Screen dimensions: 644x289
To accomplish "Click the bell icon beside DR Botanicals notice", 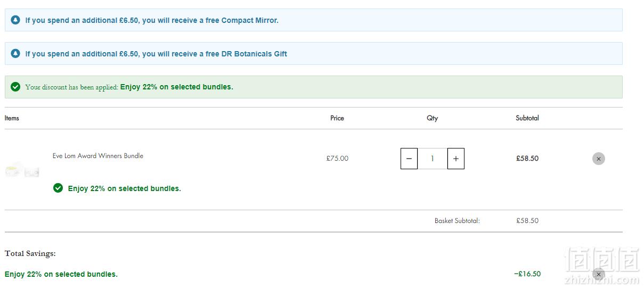I will (15, 54).
